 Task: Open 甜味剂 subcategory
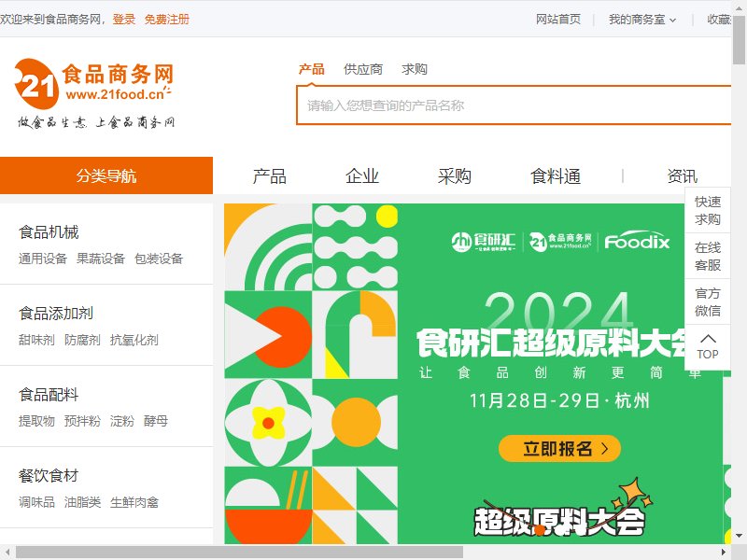[36, 340]
